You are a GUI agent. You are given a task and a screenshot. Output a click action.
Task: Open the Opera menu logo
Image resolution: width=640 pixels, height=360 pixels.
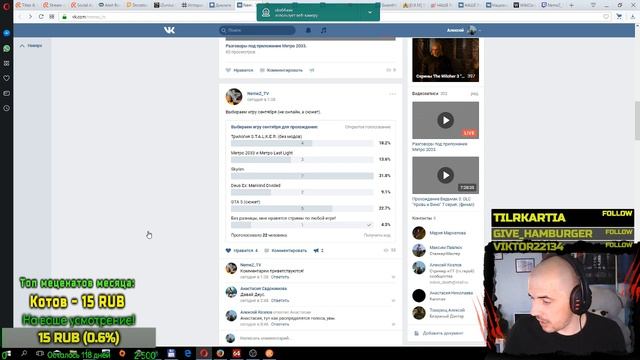tap(6, 6)
